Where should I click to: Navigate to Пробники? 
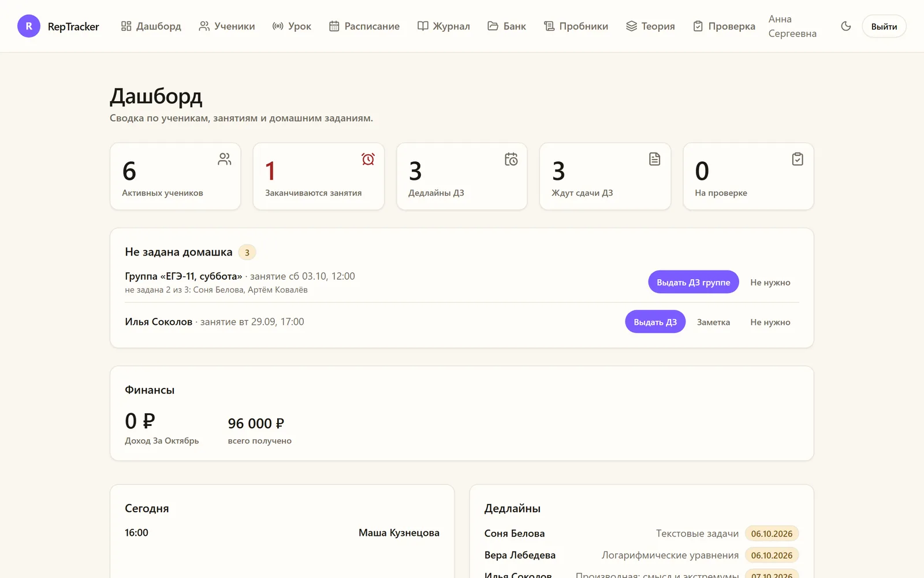(x=576, y=26)
